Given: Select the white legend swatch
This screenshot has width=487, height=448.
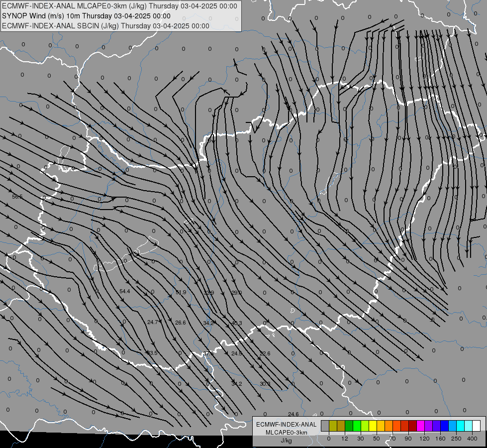Looking at the screenshot, I should coord(476,426).
